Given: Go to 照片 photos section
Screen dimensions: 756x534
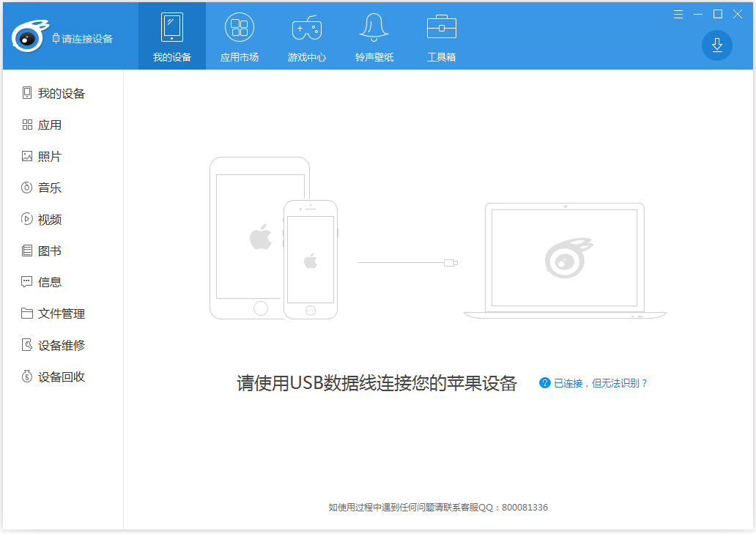Looking at the screenshot, I should pyautogui.click(x=50, y=156).
